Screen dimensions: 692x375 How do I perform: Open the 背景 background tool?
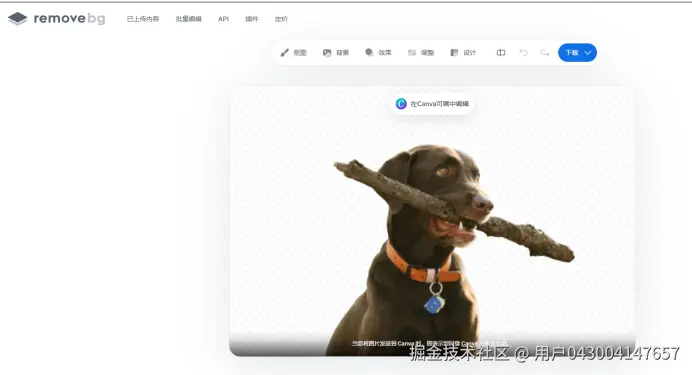[x=336, y=52]
